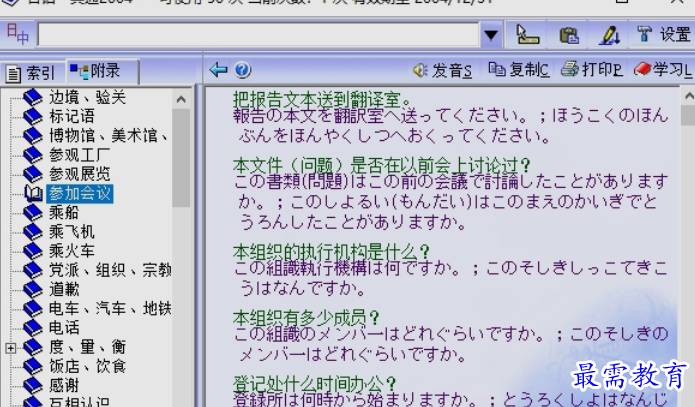The width and height of the screenshot is (695, 407).
Task: Select 电车、汽车、地铁 tree item
Action: pos(110,309)
